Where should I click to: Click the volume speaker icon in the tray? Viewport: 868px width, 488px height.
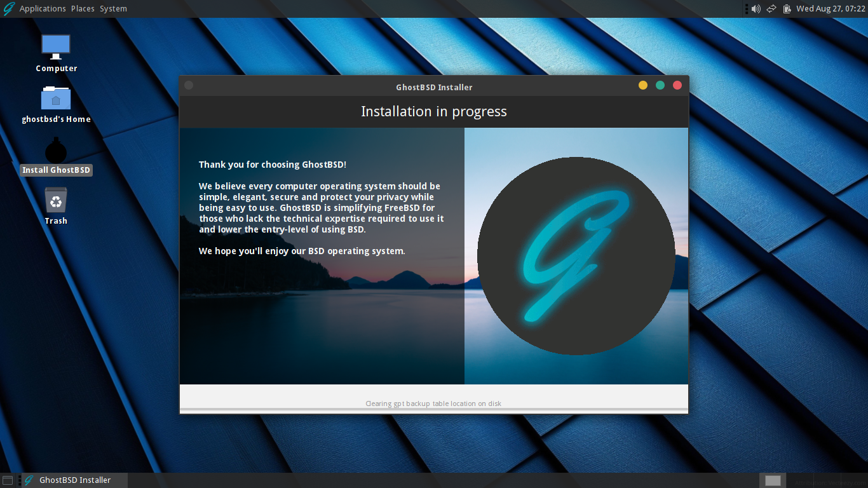click(756, 9)
